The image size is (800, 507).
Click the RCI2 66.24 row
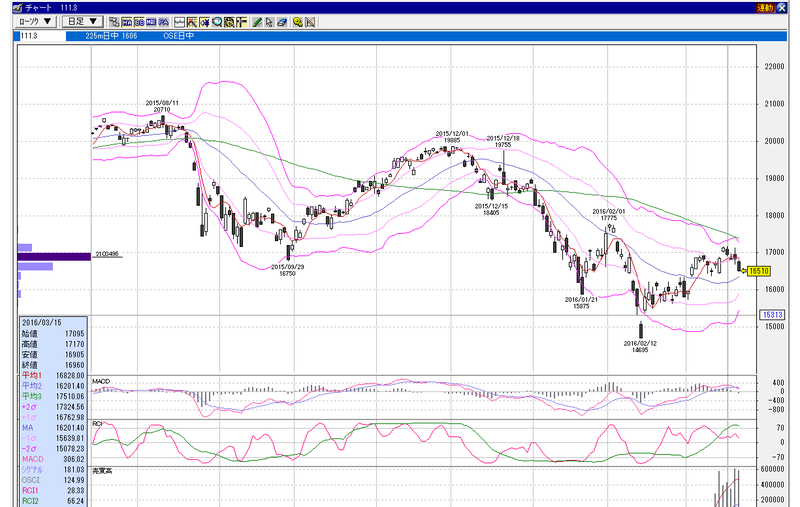click(53, 501)
